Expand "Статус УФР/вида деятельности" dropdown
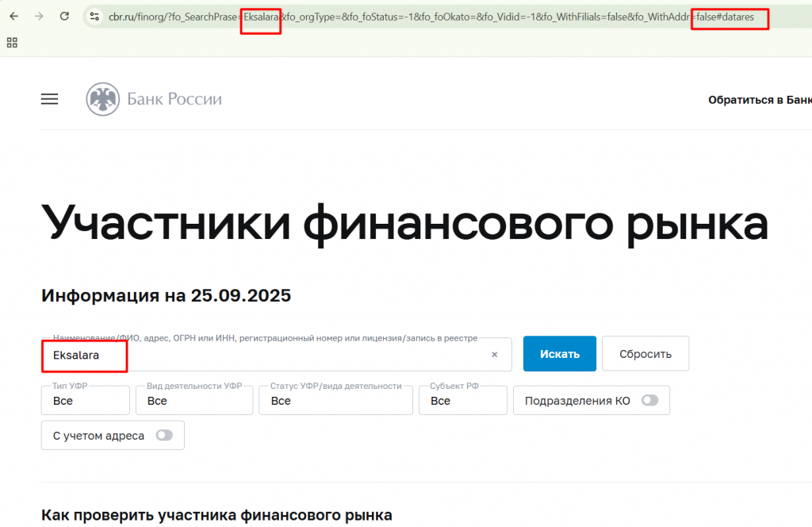Image resolution: width=812 pixels, height=527 pixels. coord(335,401)
